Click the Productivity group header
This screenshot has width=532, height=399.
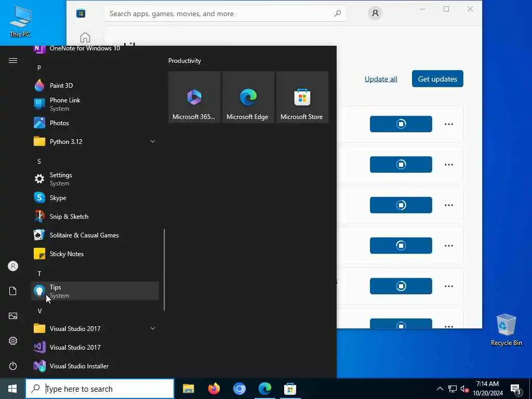[x=184, y=61]
